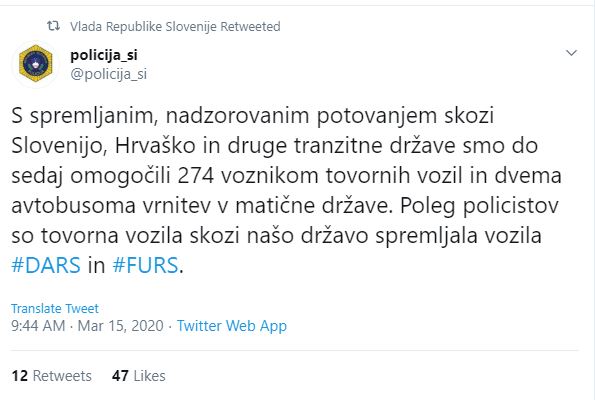Image resolution: width=595 pixels, height=400 pixels.
Task: Click the retweet arrows icon above the tweet
Action: 53,26
